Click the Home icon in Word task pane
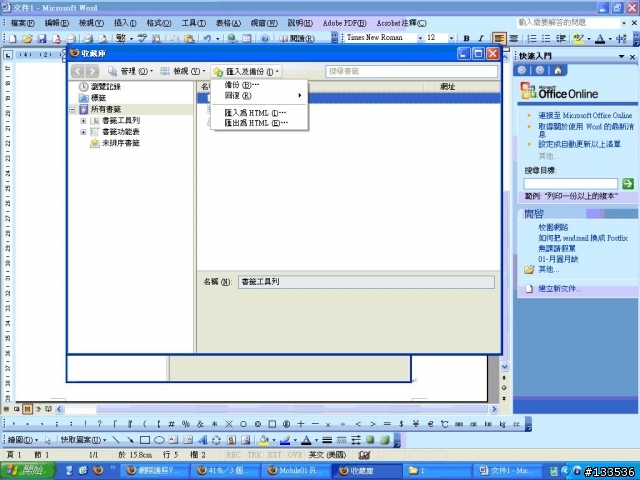The width and height of the screenshot is (640, 480). pos(558,70)
